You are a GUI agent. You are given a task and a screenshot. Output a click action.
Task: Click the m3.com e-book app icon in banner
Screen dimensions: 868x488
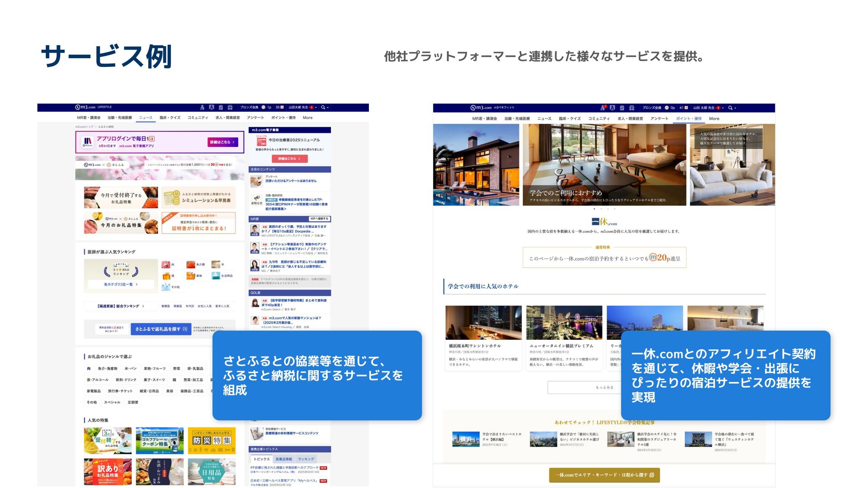pyautogui.click(x=87, y=142)
